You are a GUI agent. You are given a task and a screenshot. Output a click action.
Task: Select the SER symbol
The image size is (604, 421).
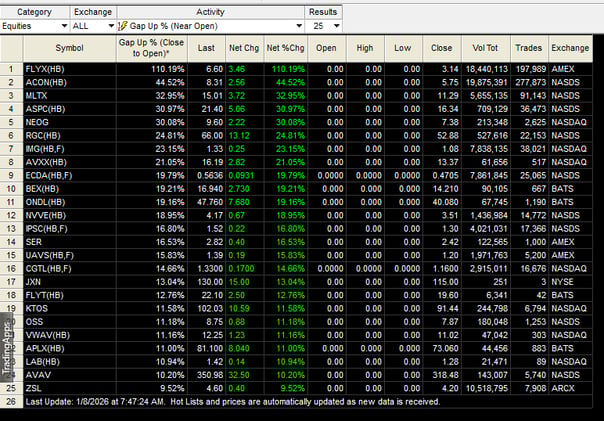coord(34,242)
